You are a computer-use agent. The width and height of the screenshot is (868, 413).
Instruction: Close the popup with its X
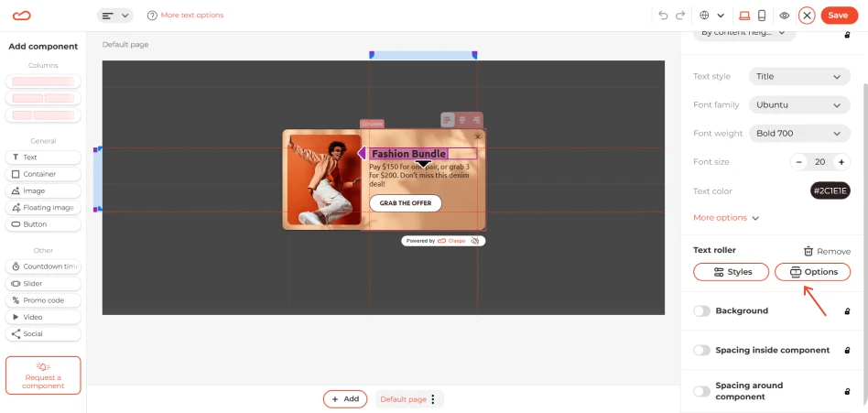(x=478, y=136)
